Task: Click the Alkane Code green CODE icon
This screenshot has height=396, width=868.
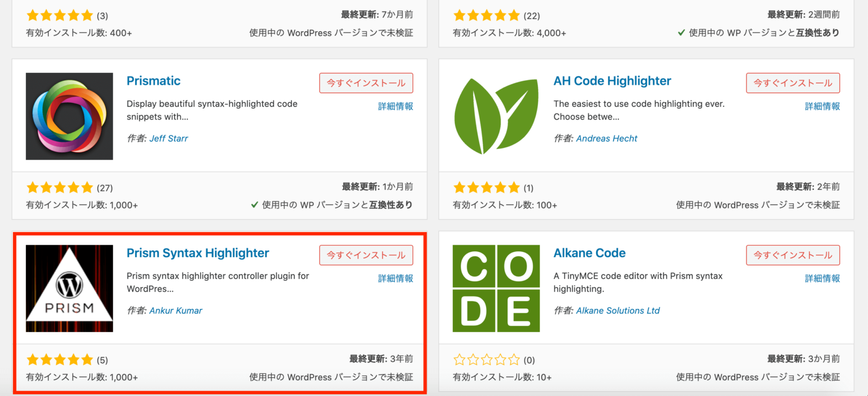Action: [x=496, y=289]
